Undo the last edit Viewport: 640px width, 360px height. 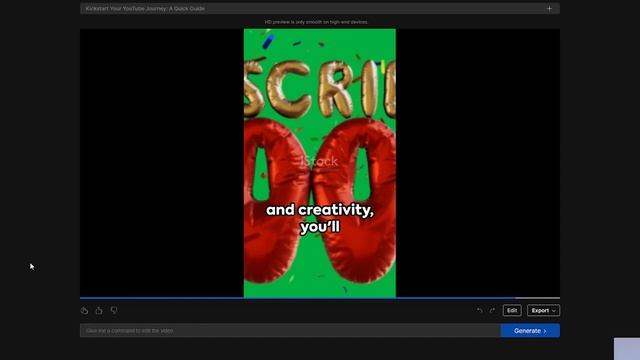coord(479,311)
